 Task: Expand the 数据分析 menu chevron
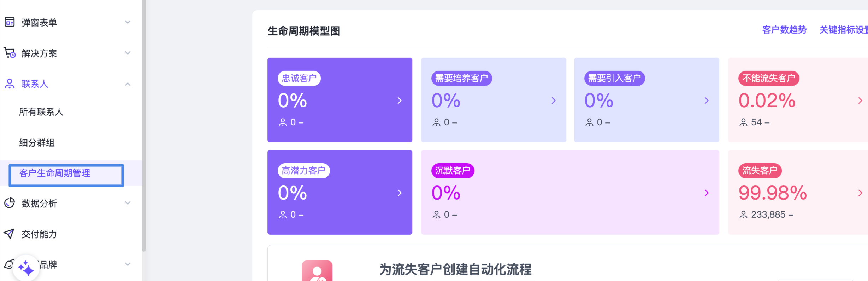point(128,203)
